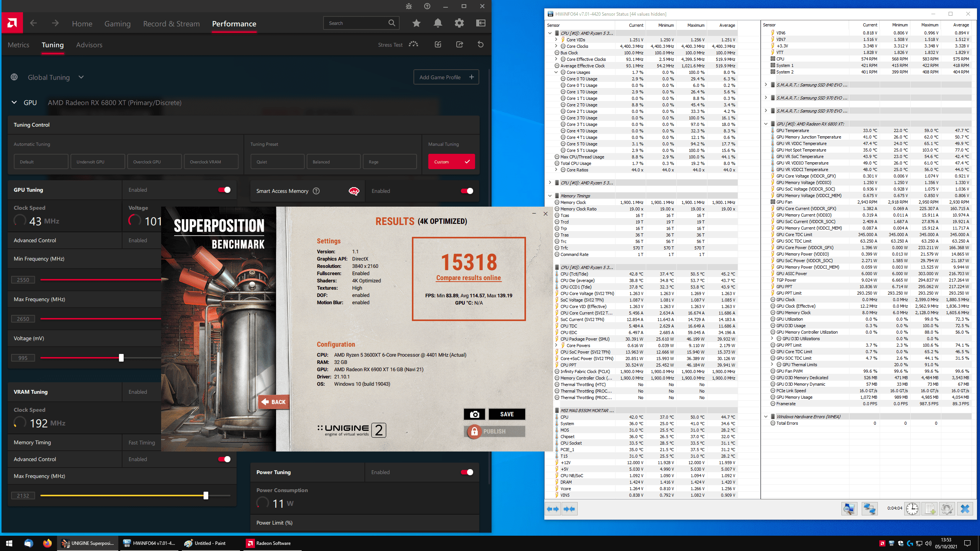Open the Gaming tab
The width and height of the screenshot is (980, 551).
118,24
